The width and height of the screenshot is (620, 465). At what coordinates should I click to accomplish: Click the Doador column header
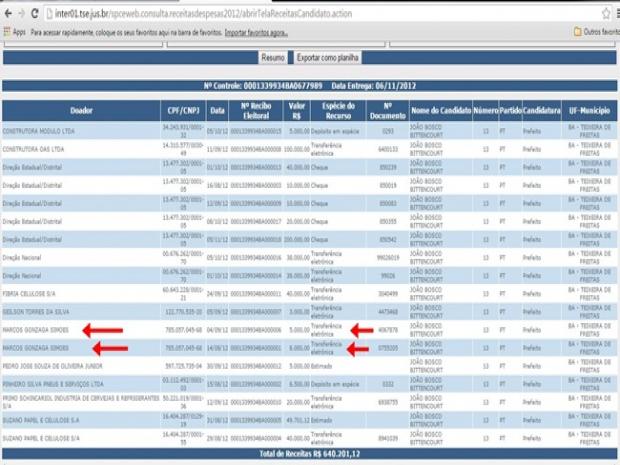click(80, 109)
